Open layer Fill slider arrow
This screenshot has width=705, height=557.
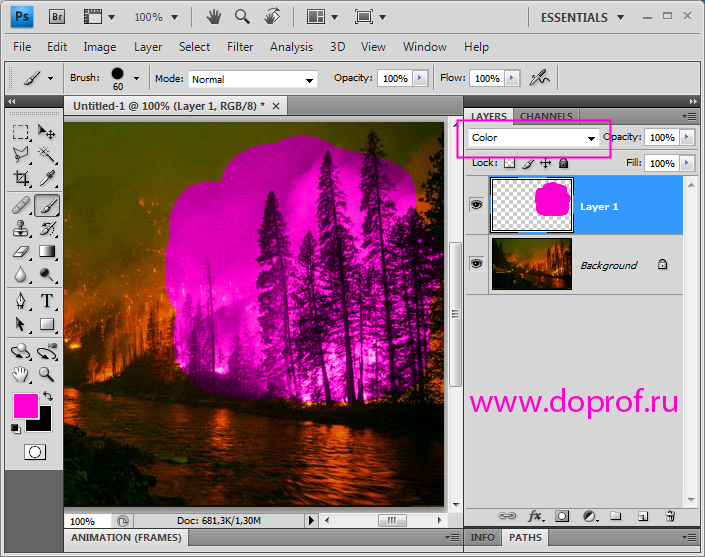(x=687, y=163)
